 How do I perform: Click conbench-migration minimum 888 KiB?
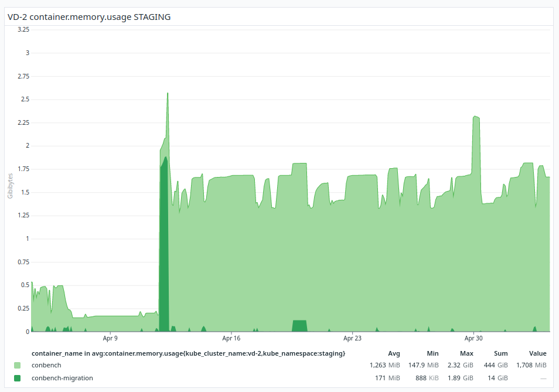[427, 378]
